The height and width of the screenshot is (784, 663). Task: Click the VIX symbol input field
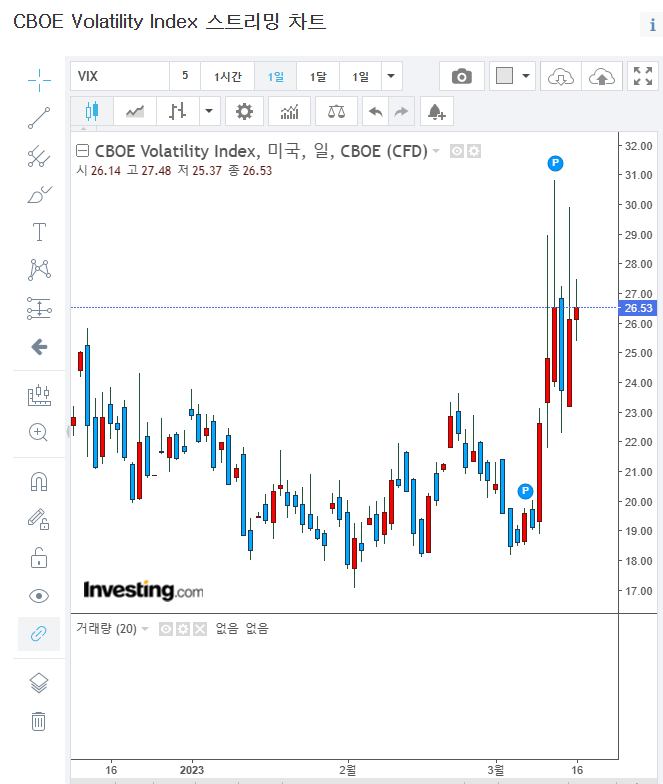coord(120,76)
